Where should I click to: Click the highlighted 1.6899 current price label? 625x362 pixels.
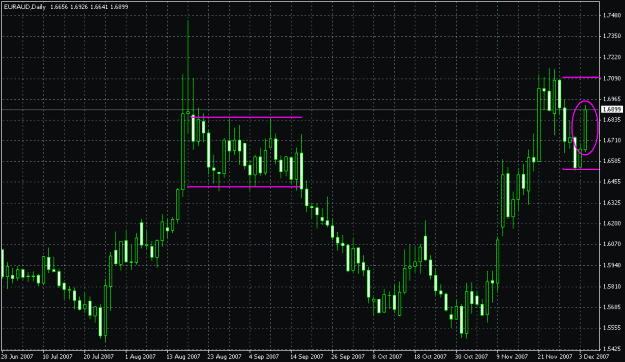(x=611, y=109)
